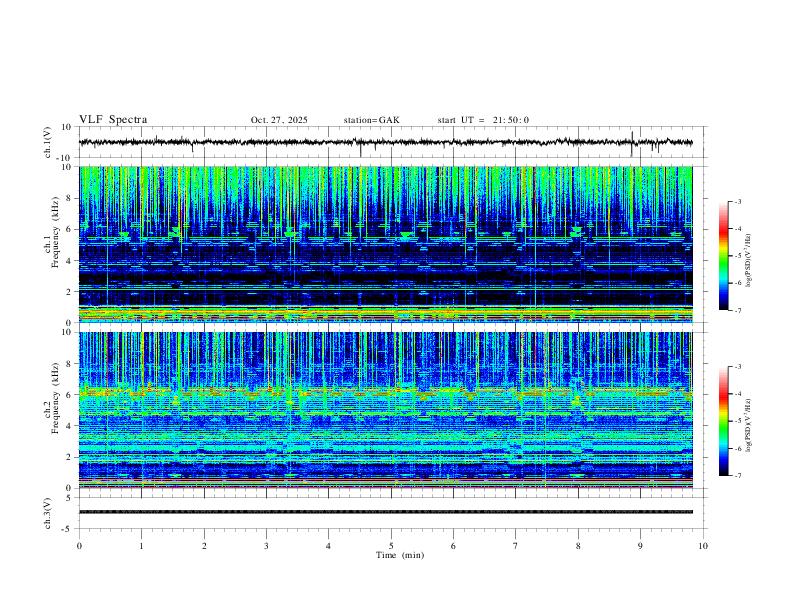Click the ch.1 colorbar '-3' tick value
The image size is (792, 612).
738,201
